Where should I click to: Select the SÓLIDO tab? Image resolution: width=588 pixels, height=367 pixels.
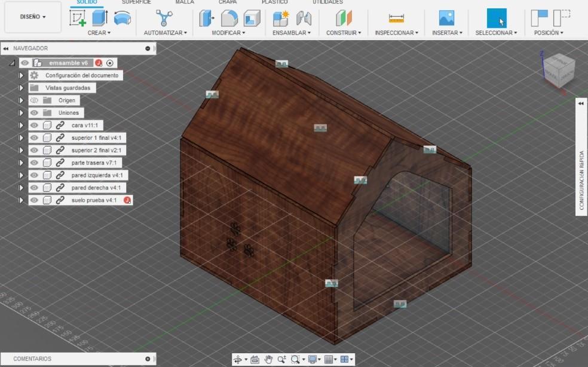[x=87, y=2]
